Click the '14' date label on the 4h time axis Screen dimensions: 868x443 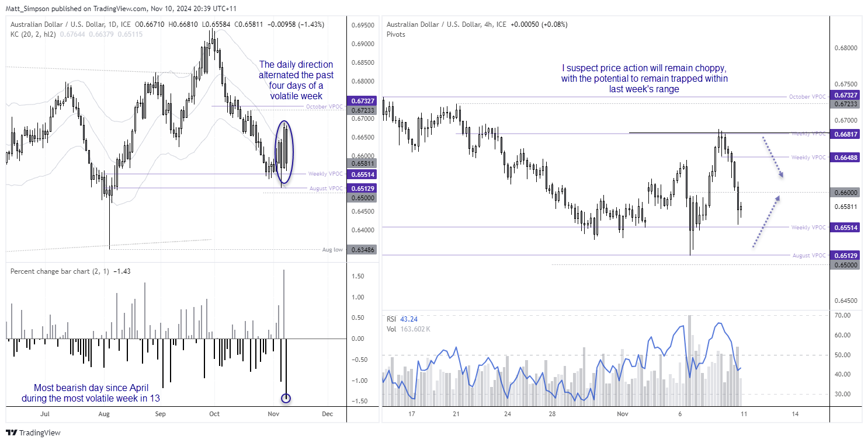coord(795,414)
